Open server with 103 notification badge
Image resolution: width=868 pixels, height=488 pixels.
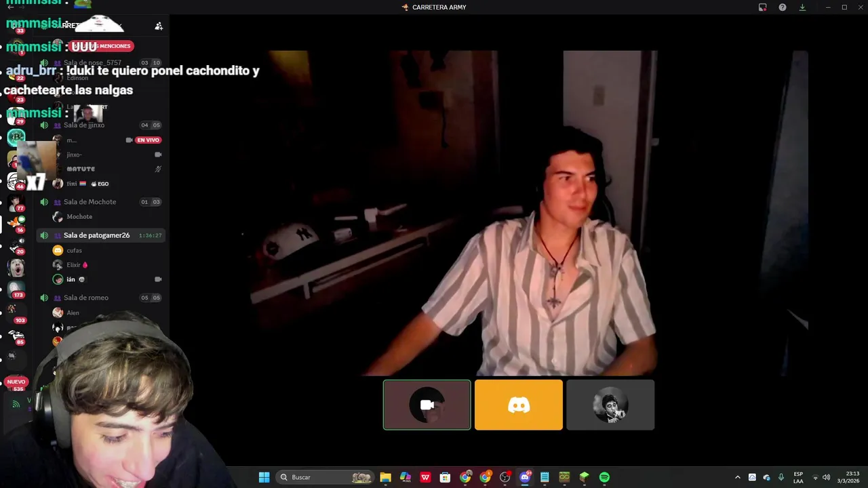tap(16, 313)
